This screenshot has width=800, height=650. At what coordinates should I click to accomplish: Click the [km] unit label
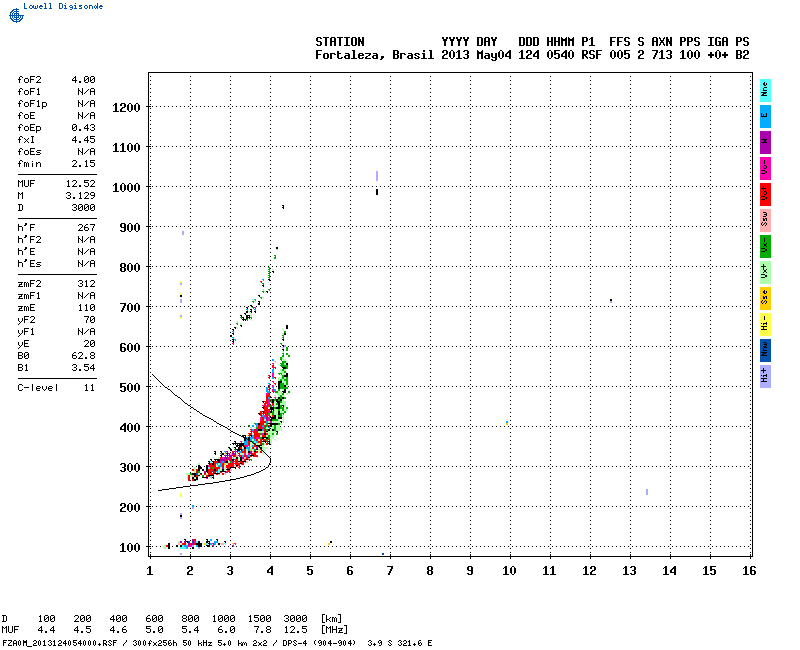331,619
